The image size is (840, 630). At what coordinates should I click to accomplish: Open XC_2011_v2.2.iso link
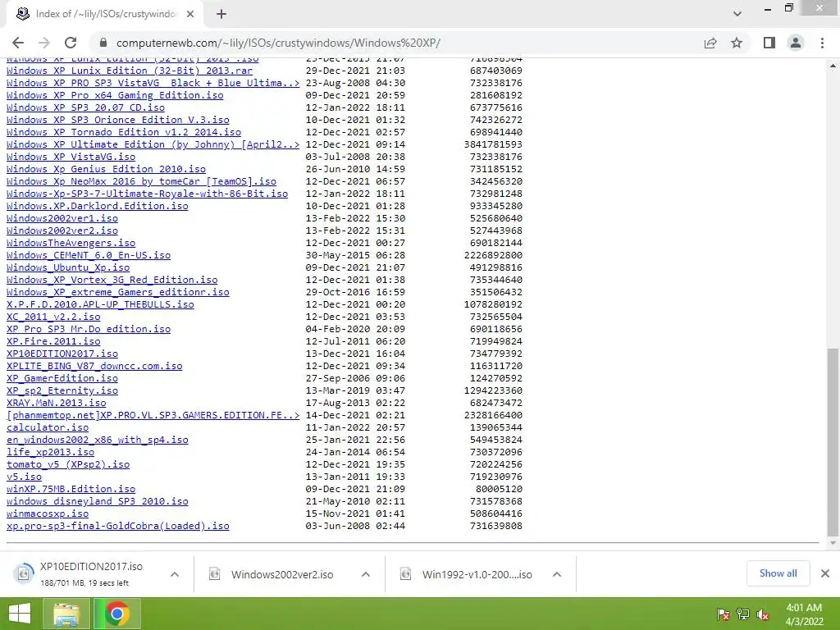pyautogui.click(x=53, y=317)
